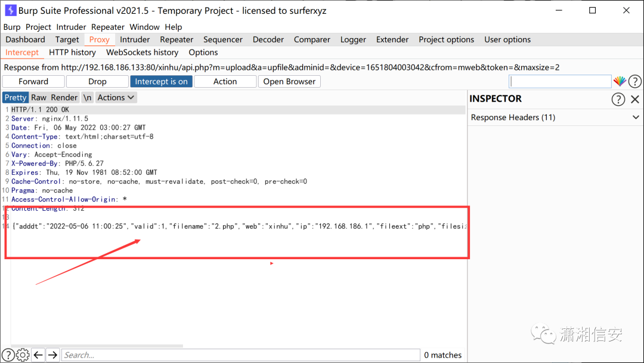The width and height of the screenshot is (644, 363).
Task: Toggle the Intercept is on button
Action: (161, 81)
